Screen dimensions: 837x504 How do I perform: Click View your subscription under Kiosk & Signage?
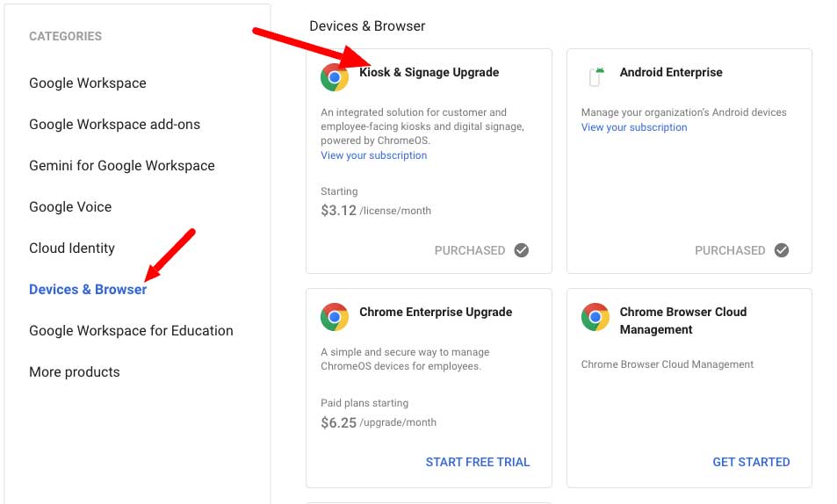[374, 155]
